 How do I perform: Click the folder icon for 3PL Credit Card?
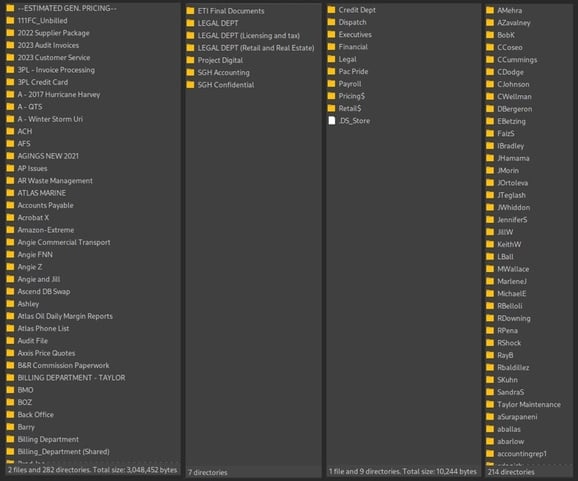[x=10, y=82]
